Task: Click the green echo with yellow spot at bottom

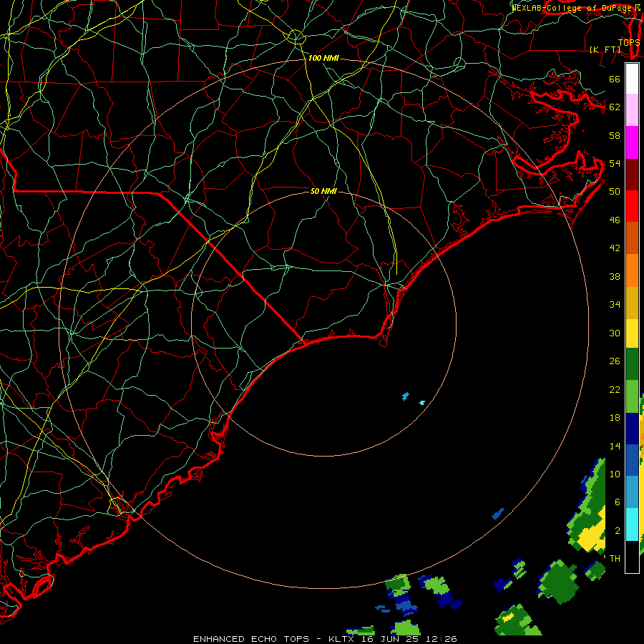Action: [517, 620]
